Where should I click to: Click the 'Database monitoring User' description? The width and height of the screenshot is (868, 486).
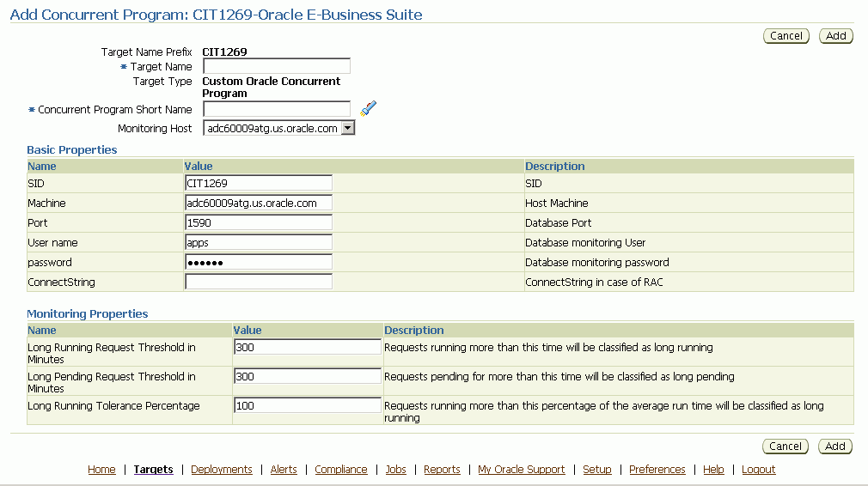[x=585, y=242]
